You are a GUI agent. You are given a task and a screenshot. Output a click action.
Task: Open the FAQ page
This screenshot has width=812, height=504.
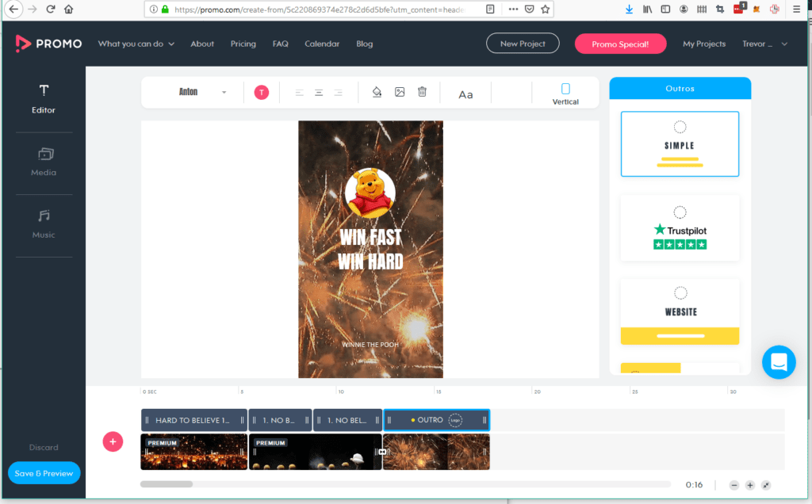280,44
